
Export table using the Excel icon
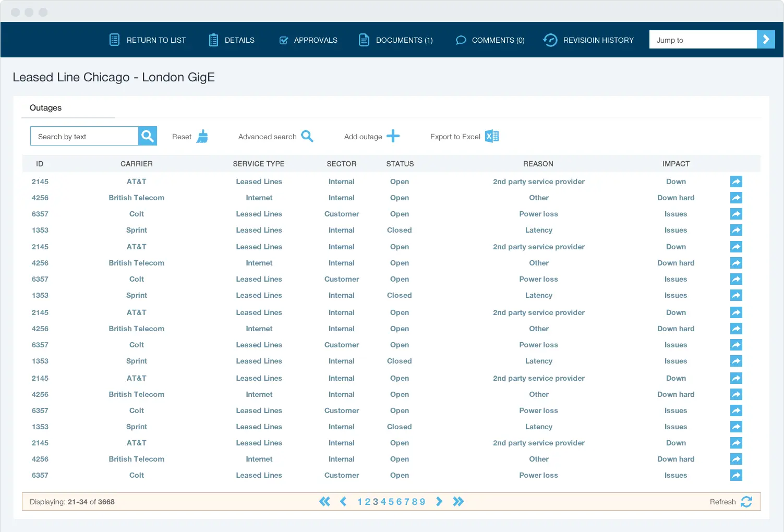[492, 137]
